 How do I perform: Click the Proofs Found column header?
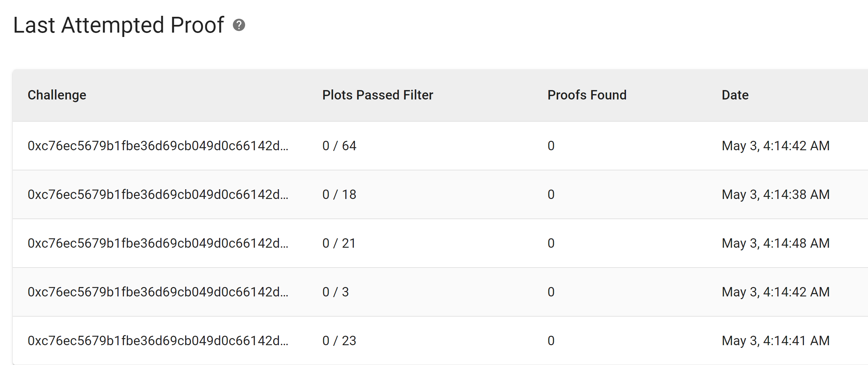[x=587, y=95]
